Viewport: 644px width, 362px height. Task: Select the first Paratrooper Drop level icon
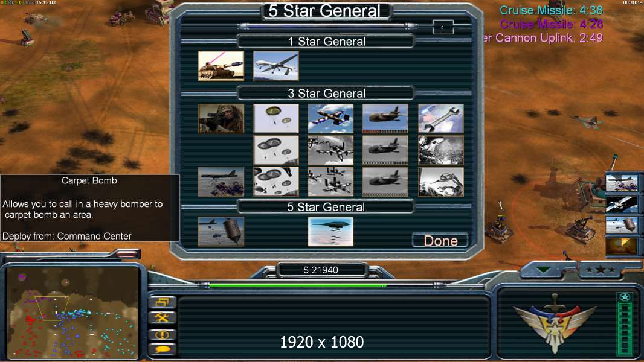click(x=276, y=118)
